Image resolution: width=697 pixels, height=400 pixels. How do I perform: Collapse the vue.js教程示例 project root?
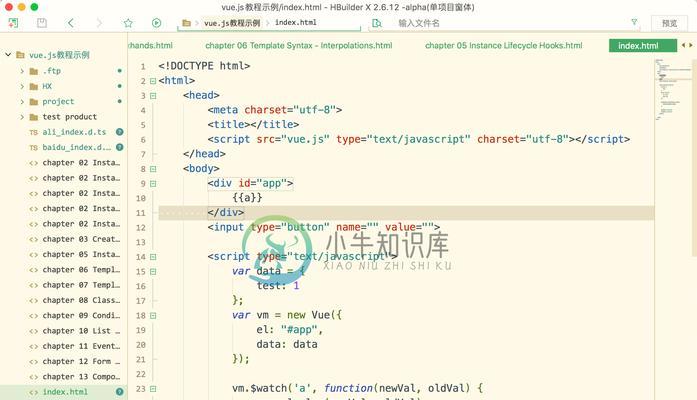(8, 55)
